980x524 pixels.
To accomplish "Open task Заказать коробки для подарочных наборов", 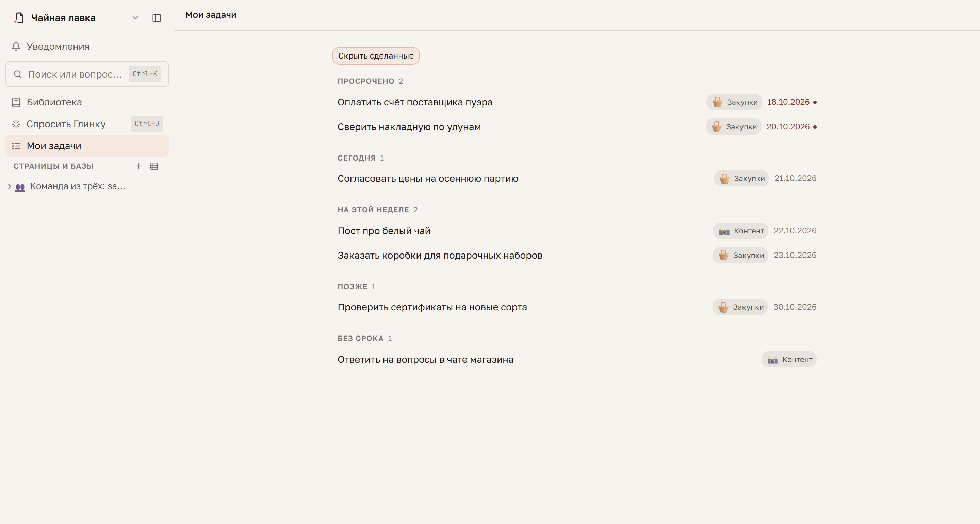I will (440, 255).
